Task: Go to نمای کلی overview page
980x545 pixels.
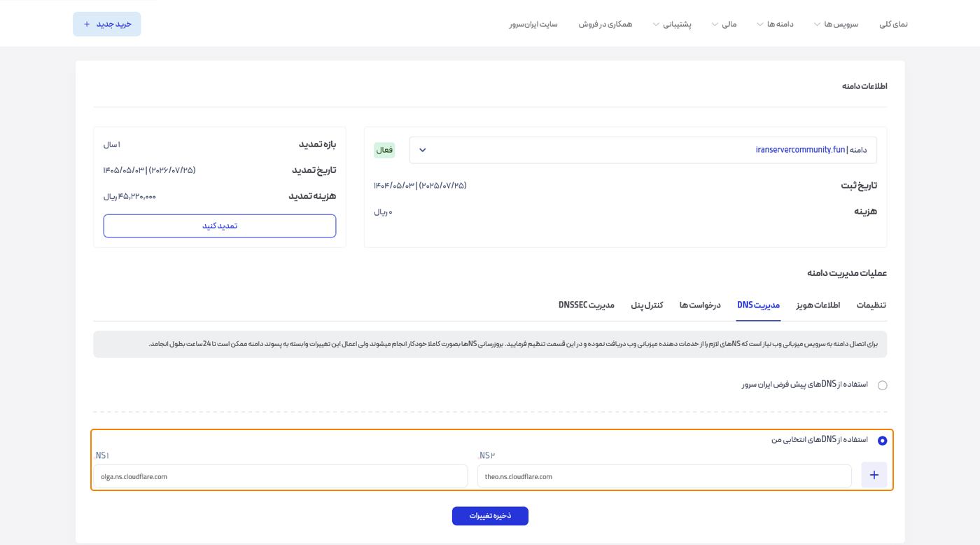Action: coord(893,24)
